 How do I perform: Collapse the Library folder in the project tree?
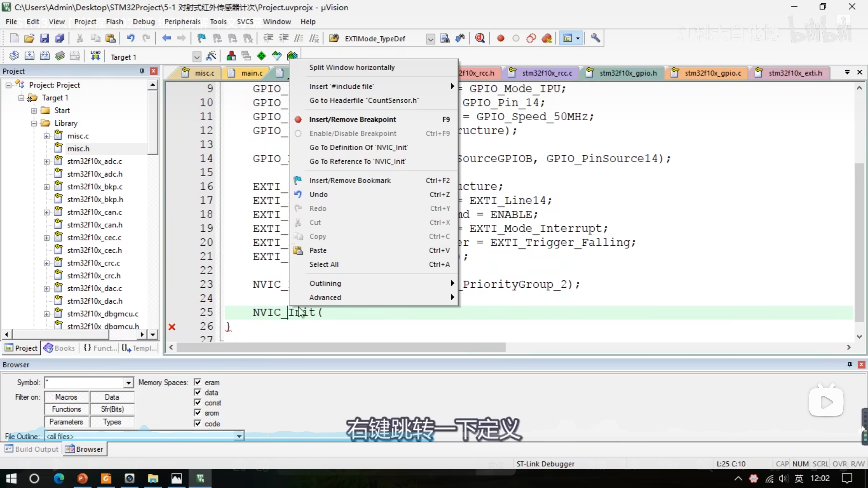tap(34, 123)
